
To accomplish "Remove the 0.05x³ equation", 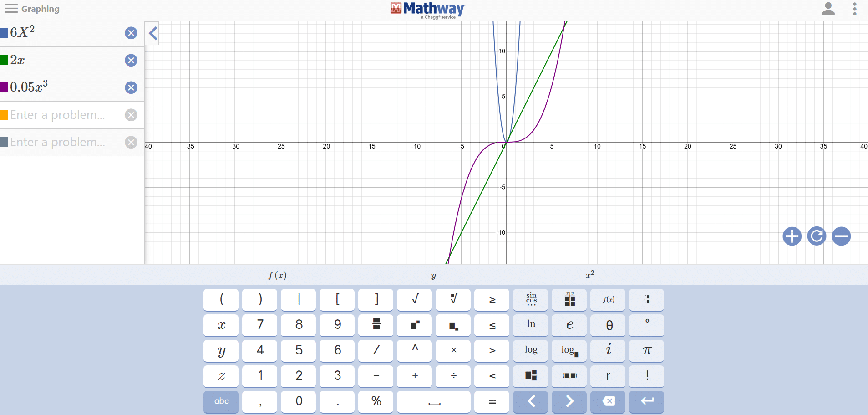I will pyautogui.click(x=131, y=87).
